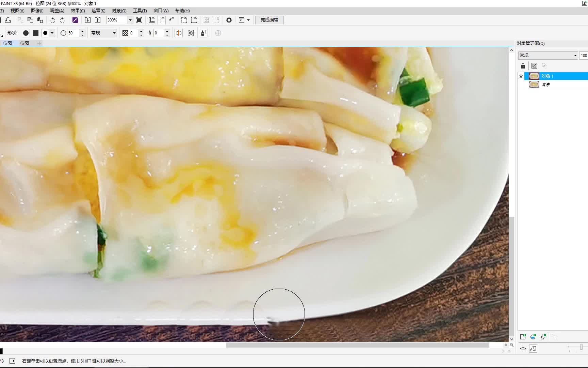Open the 300% zoom level dropdown
Viewport: 588px width, 368px height.
pos(130,20)
